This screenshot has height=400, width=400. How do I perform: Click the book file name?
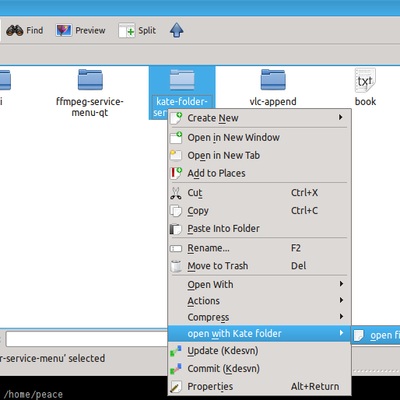tap(365, 102)
